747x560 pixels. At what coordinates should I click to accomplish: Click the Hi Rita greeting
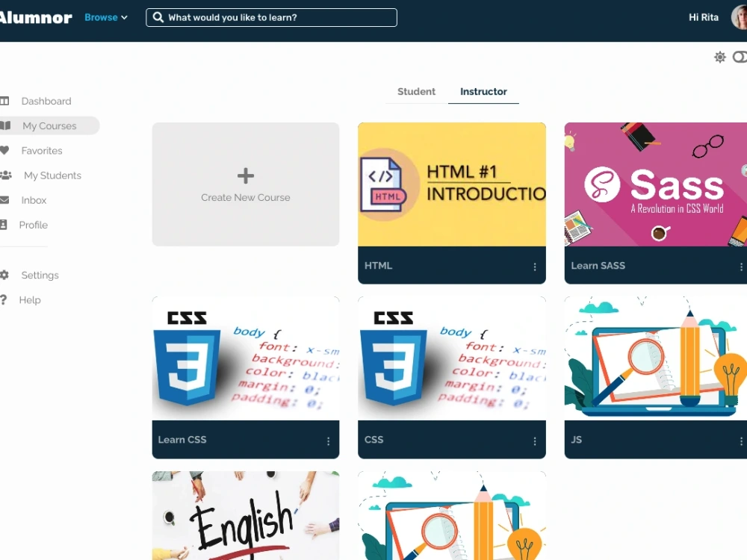[x=703, y=17]
